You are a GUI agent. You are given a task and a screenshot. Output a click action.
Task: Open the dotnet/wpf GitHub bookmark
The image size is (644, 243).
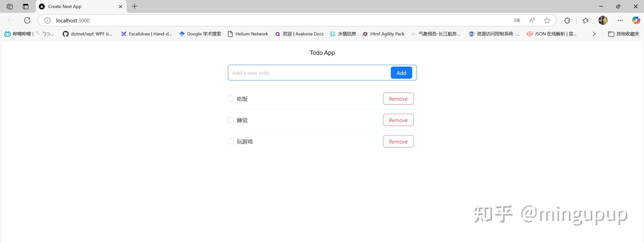88,34
